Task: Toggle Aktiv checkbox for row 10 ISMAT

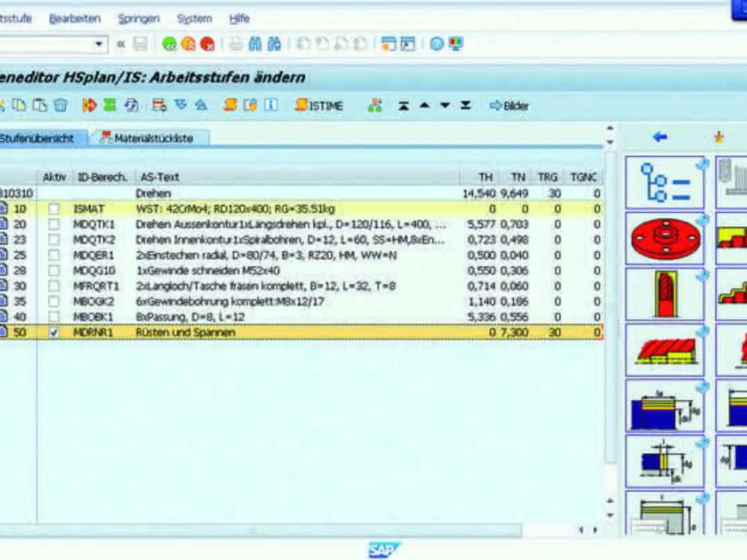Action: pyautogui.click(x=54, y=208)
